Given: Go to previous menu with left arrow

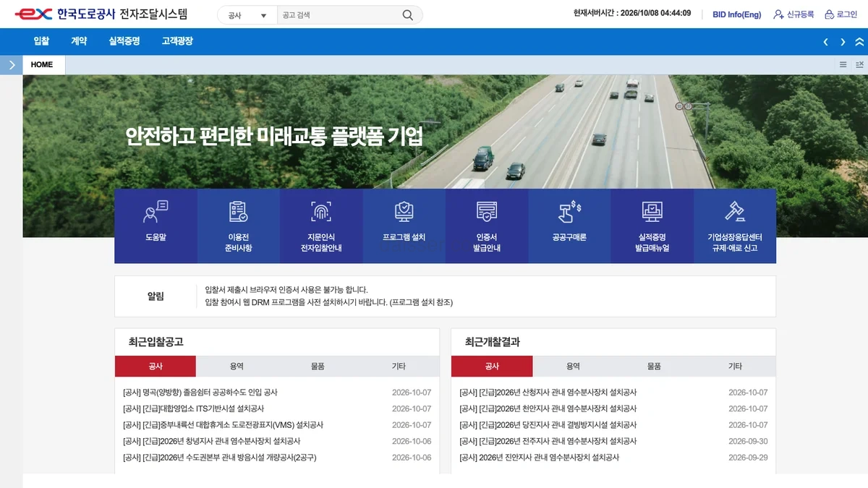Looking at the screenshot, I should pyautogui.click(x=825, y=42).
